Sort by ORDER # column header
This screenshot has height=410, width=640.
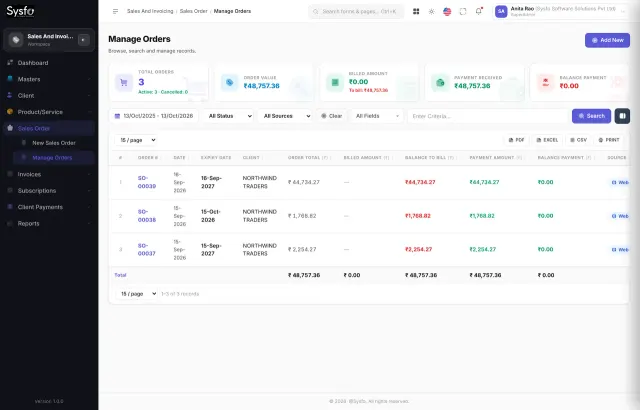click(x=148, y=157)
